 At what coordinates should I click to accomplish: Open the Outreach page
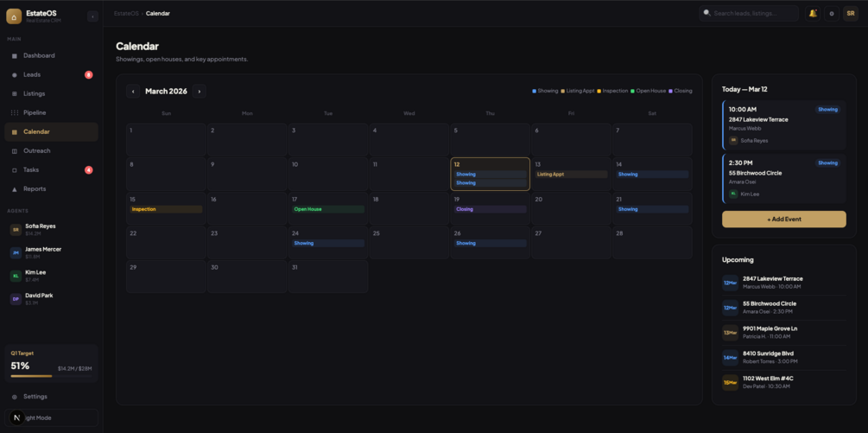click(52, 150)
